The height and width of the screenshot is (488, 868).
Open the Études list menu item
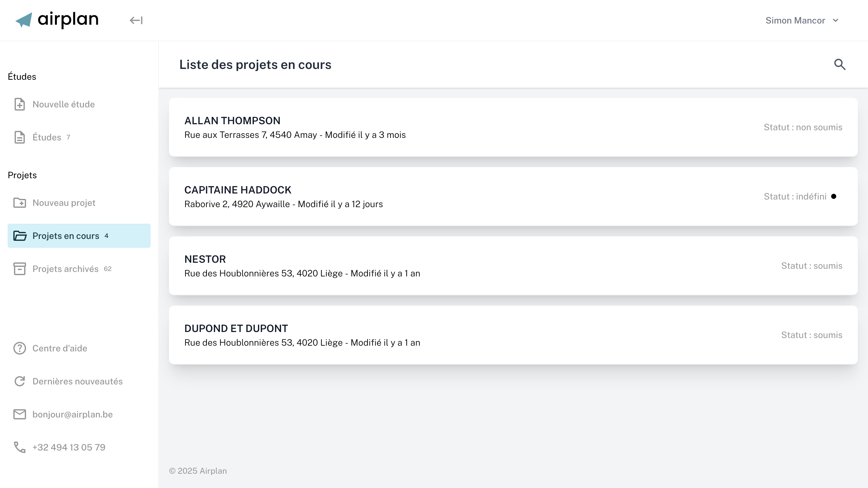(47, 137)
